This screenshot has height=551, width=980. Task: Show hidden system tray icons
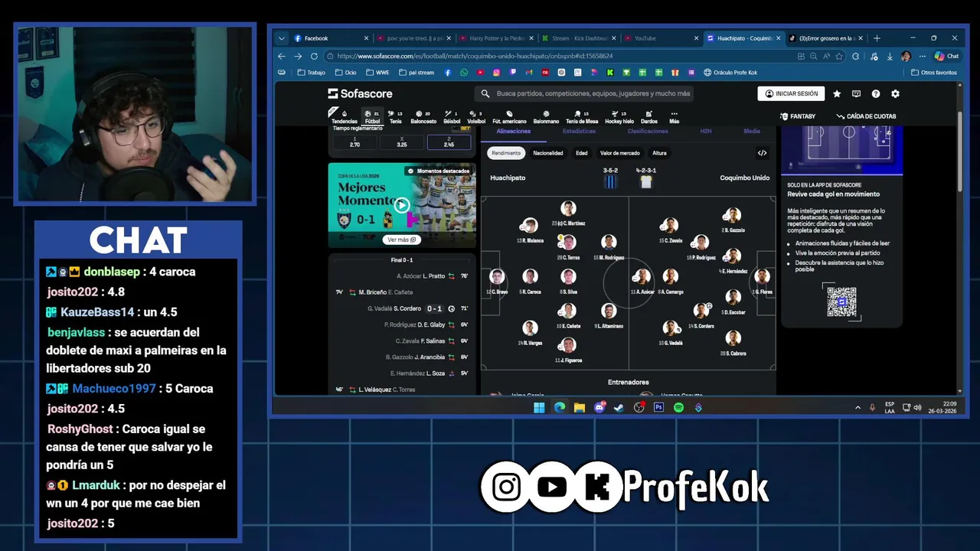click(x=857, y=408)
